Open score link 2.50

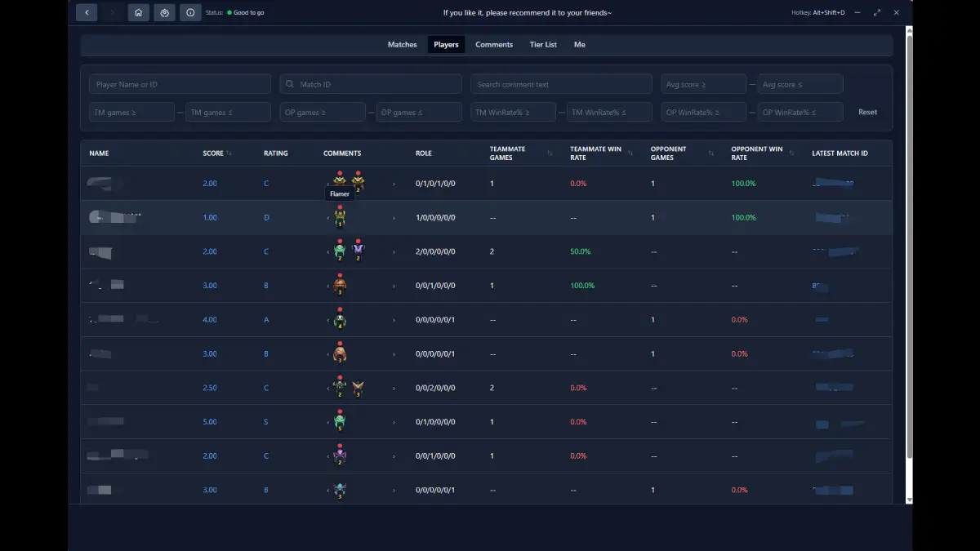[210, 389]
